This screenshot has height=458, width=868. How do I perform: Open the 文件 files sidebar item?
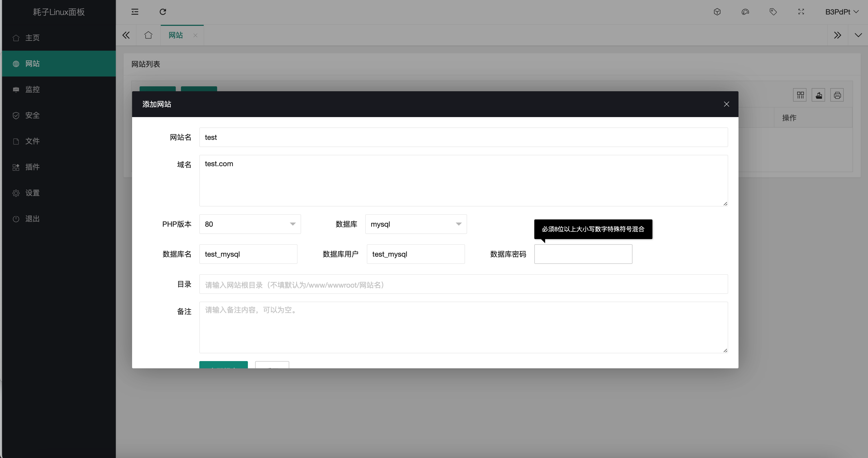click(x=59, y=141)
